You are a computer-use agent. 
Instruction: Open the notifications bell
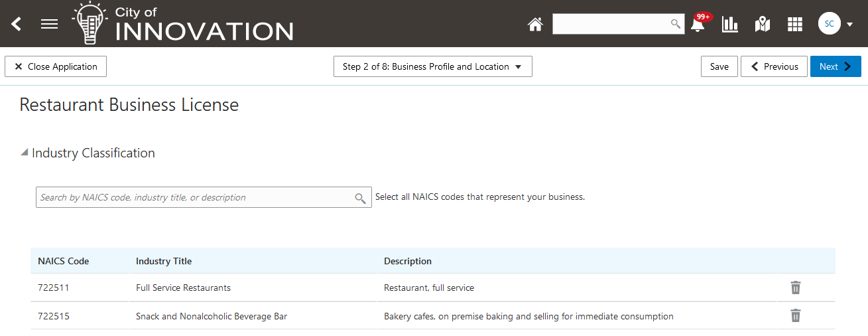tap(698, 25)
